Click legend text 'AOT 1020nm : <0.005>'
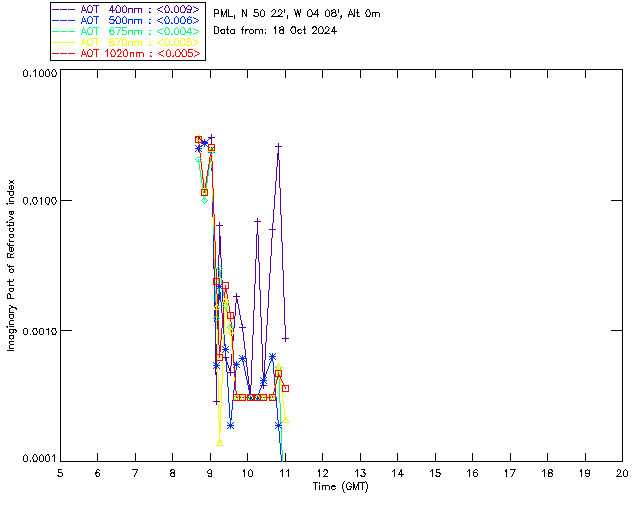 140,53
